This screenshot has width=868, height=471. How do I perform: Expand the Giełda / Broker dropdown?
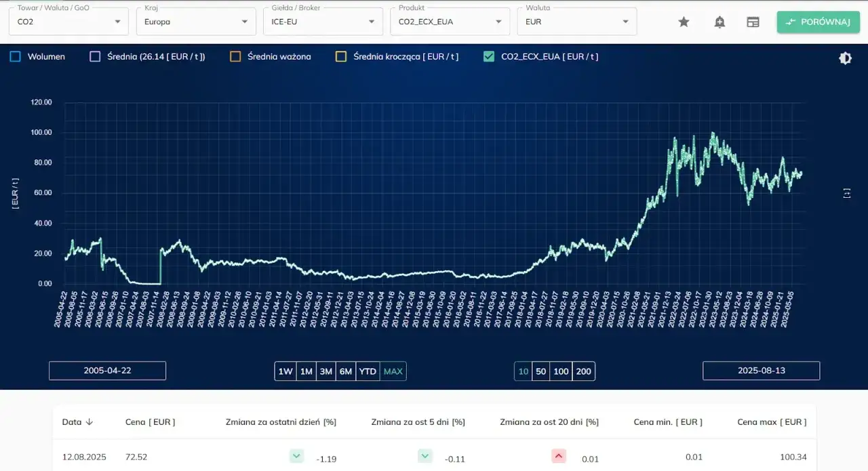pos(322,22)
